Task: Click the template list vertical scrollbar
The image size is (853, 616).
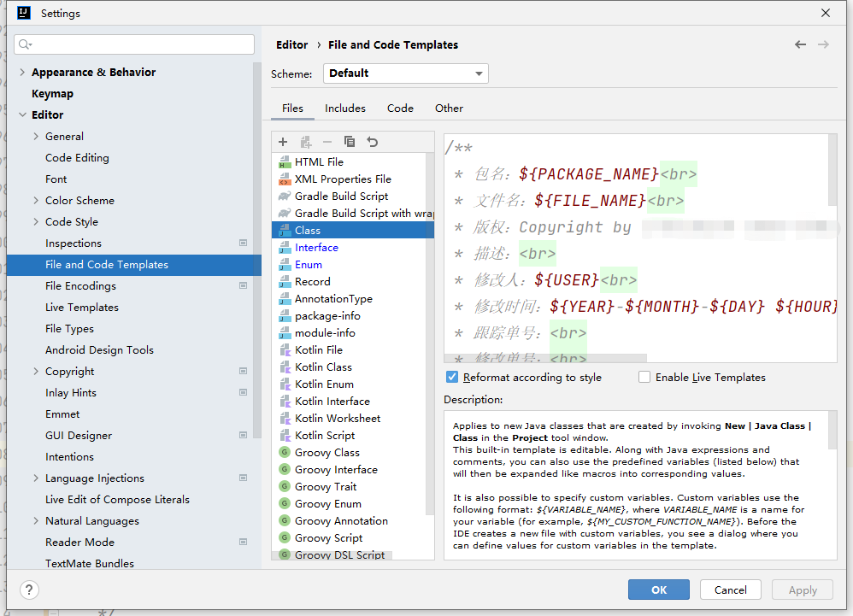Action: pos(430,332)
